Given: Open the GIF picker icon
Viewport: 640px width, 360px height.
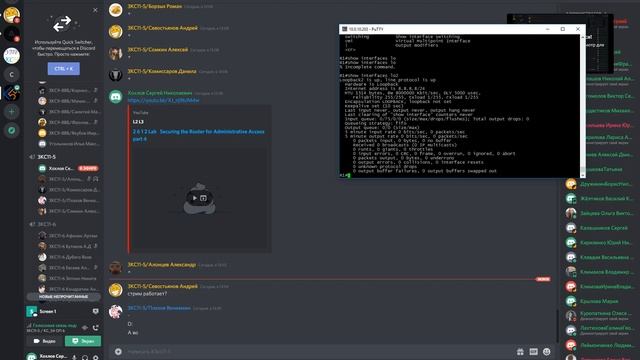Looking at the screenshot, I should pos(533,351).
